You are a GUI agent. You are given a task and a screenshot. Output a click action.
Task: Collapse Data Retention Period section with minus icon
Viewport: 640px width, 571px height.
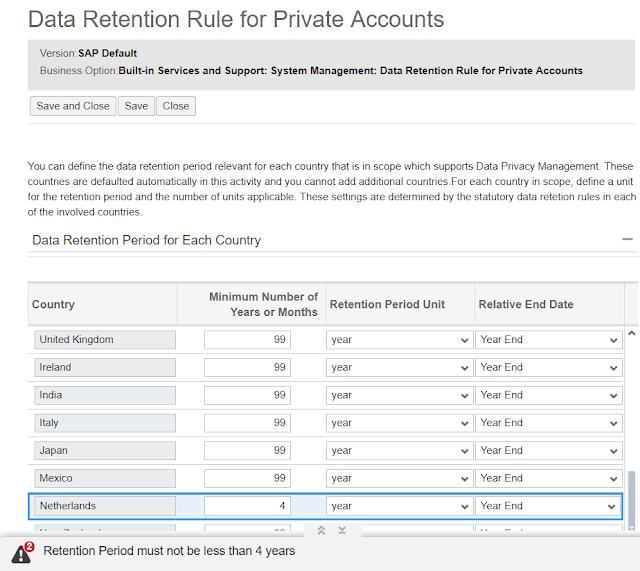[627, 240]
